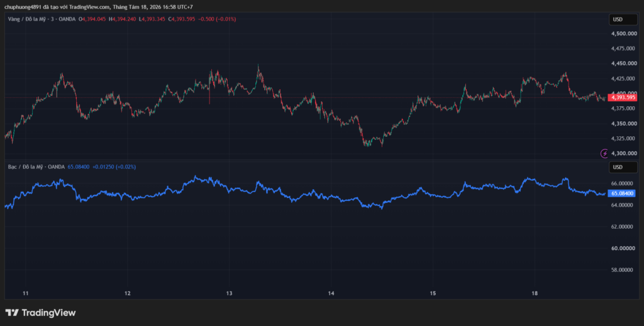Click the red 4,393.595 price tag on axis
The width and height of the screenshot is (644, 326).
[x=623, y=97]
